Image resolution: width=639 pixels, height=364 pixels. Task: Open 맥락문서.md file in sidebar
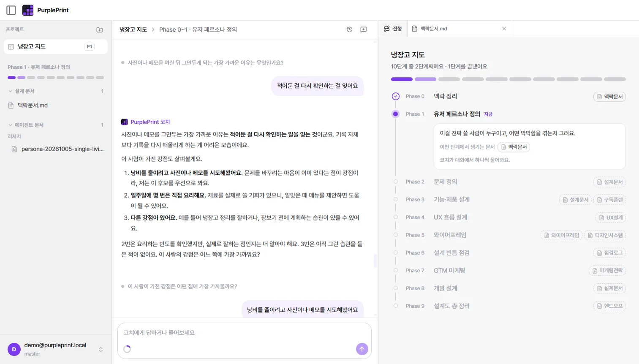56,105
